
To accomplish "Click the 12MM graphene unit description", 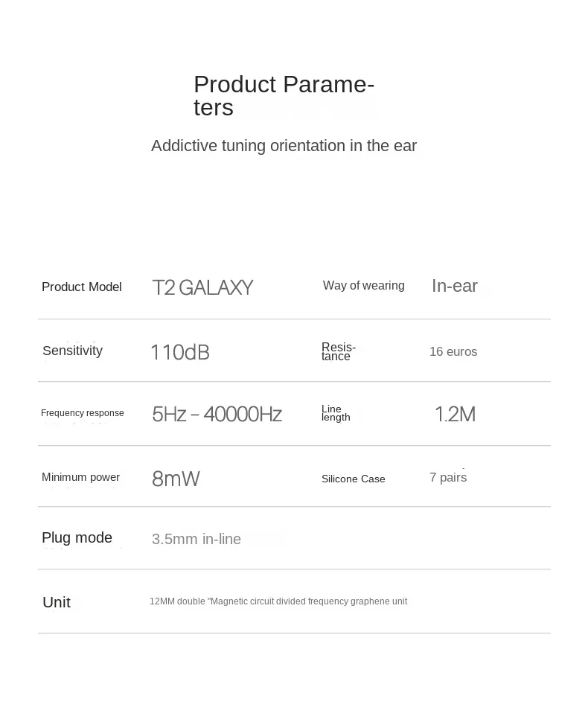I will [x=278, y=601].
